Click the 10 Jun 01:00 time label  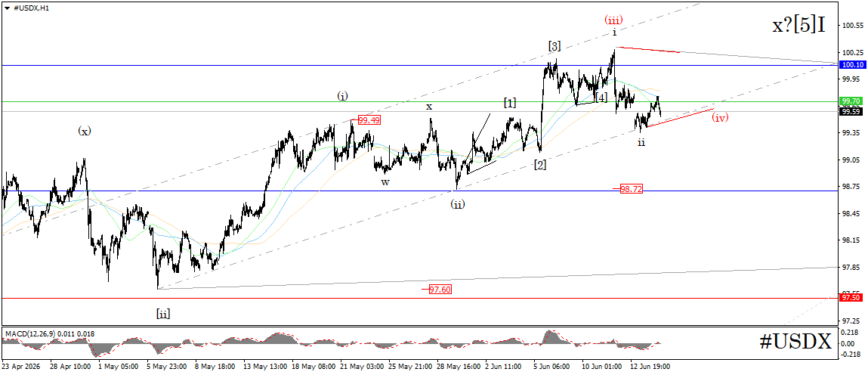tap(601, 367)
